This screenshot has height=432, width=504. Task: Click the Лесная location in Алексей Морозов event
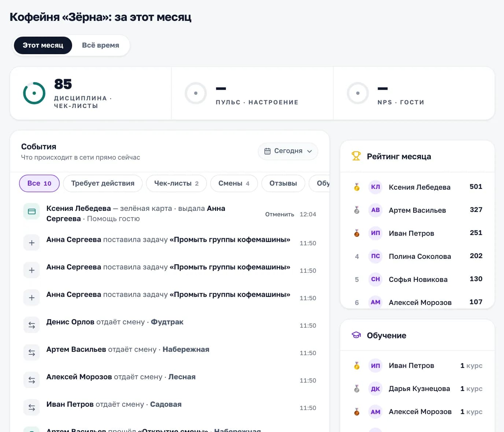tap(182, 377)
